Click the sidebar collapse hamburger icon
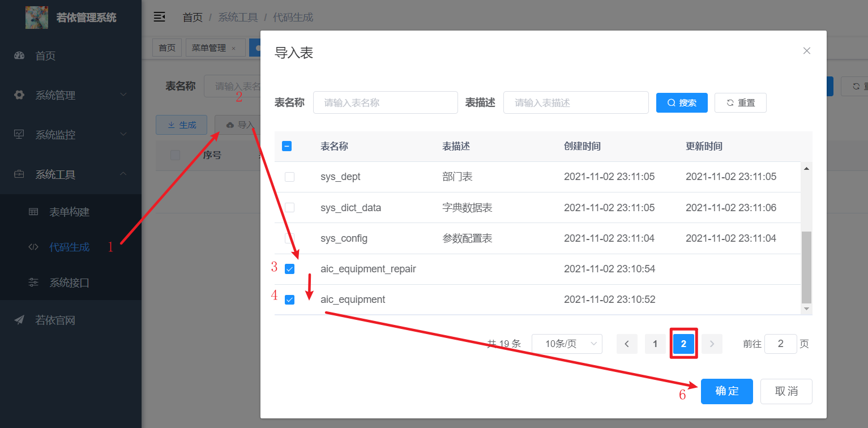The width and height of the screenshot is (868, 428). pyautogui.click(x=159, y=17)
